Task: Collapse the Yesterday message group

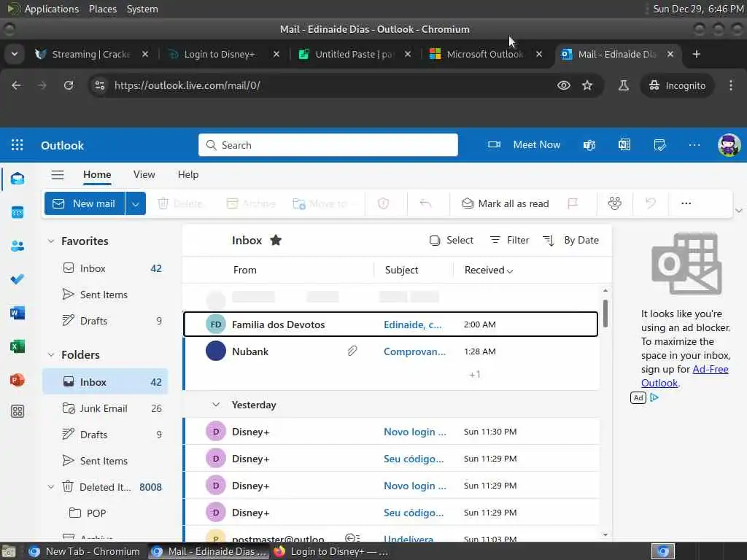Action: coord(216,405)
